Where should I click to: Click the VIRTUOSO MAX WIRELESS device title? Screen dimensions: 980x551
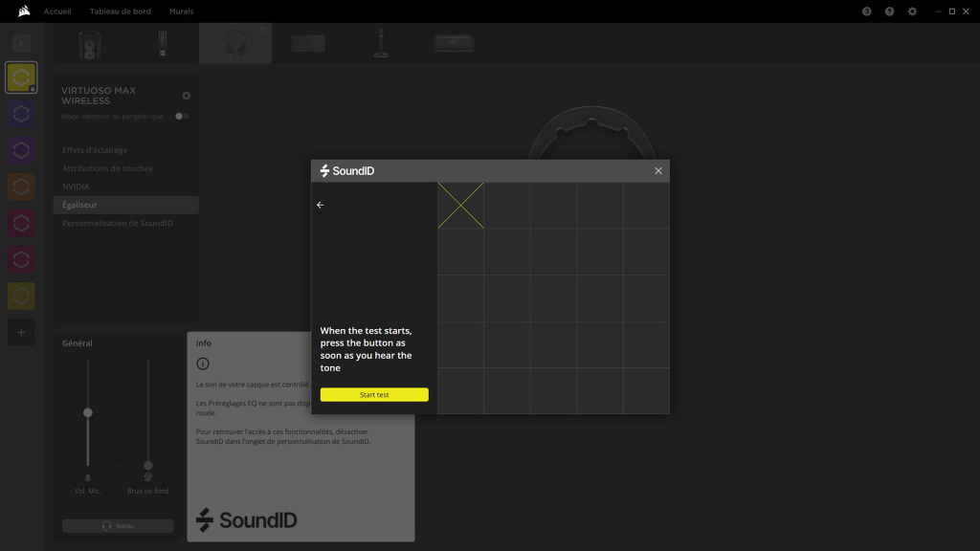point(99,96)
